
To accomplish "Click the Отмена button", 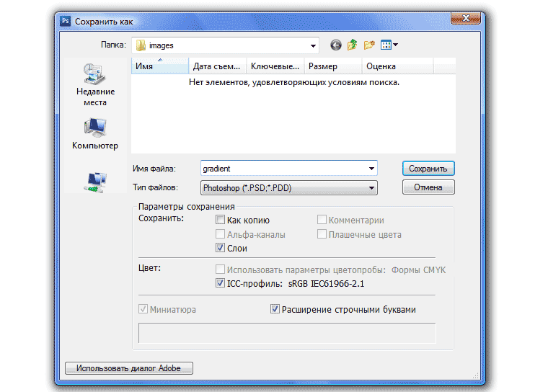I will click(x=428, y=187).
